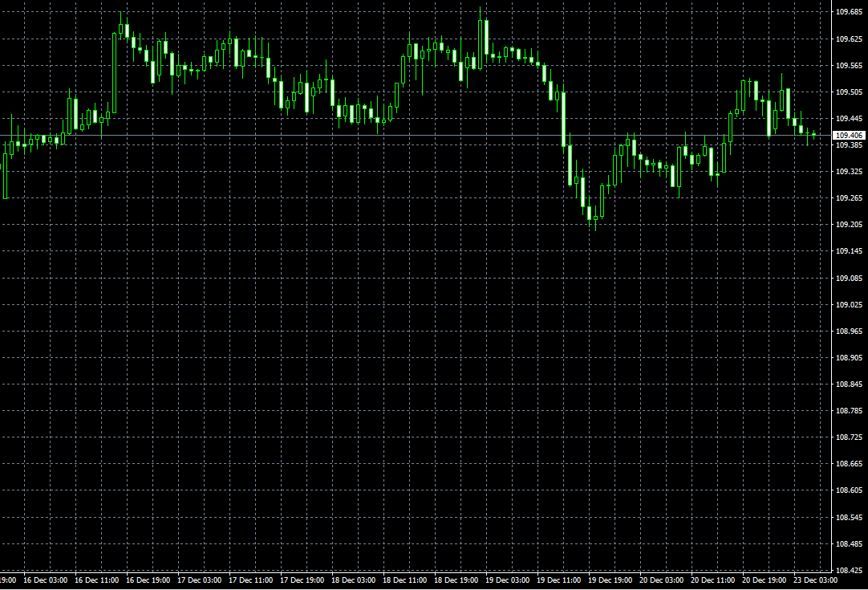Click the 20 Dec 03:00 time label

pos(662,580)
